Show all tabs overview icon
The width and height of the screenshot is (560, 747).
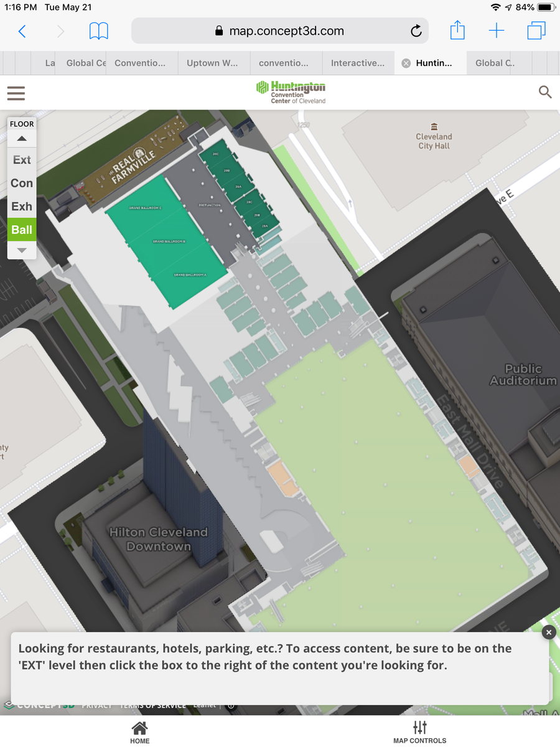536,31
